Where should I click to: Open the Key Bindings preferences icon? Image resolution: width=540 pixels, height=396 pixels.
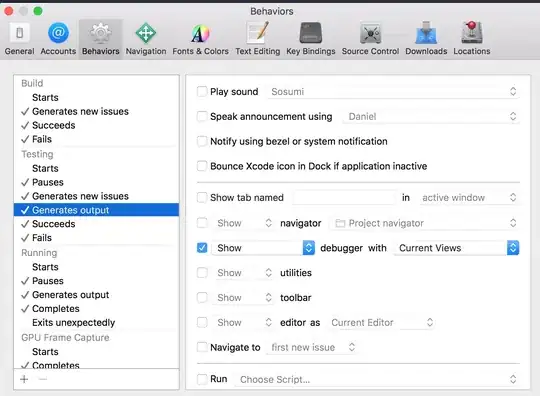point(311,33)
